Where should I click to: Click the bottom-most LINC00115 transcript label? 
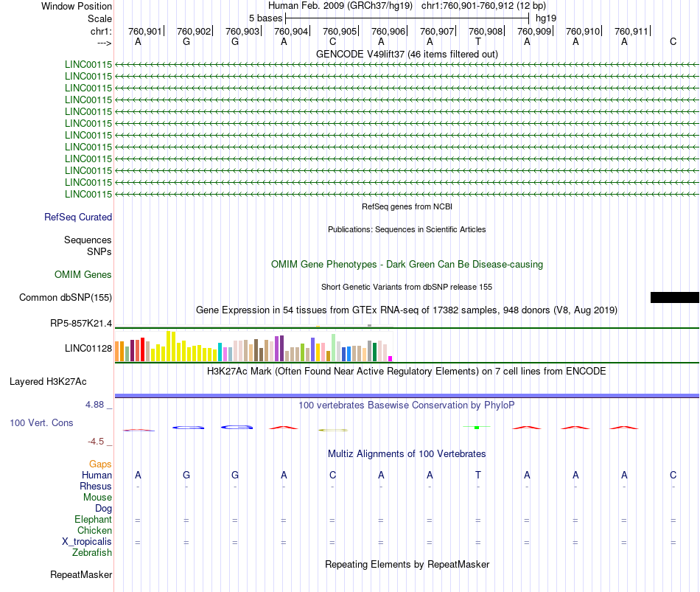point(88,194)
